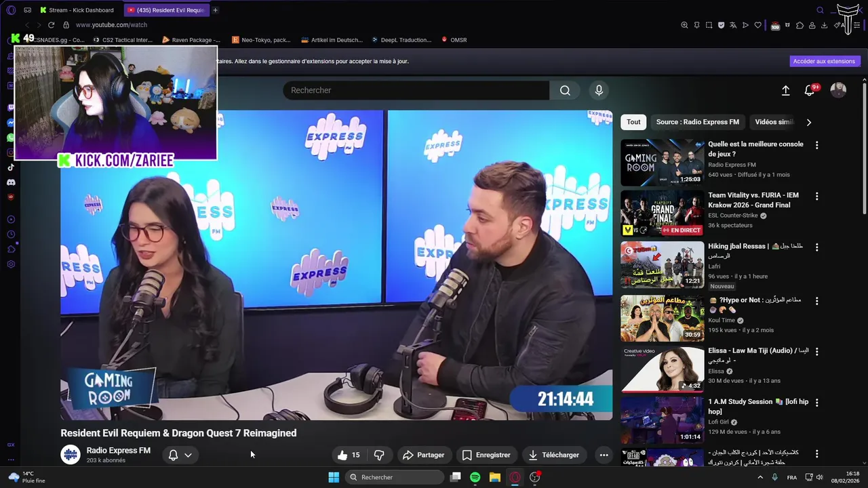Open the Opera GX menu logo
The image size is (868, 488).
11,10
